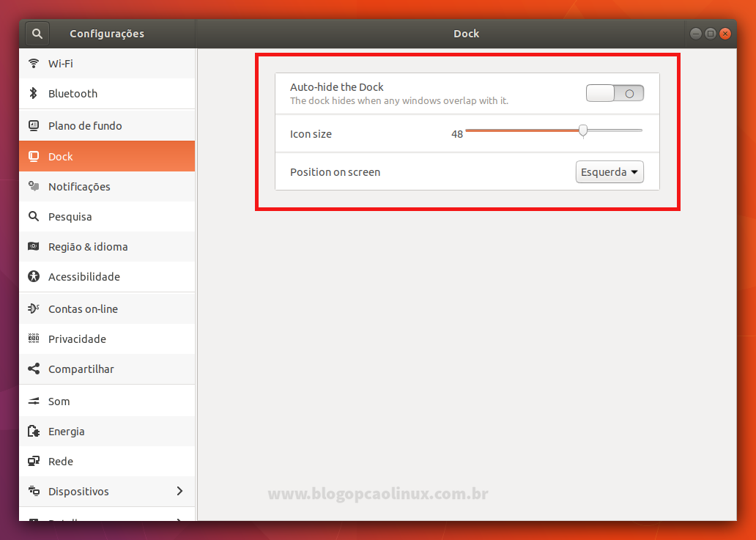
Task: Click the Rede network computers icon
Action: click(34, 461)
